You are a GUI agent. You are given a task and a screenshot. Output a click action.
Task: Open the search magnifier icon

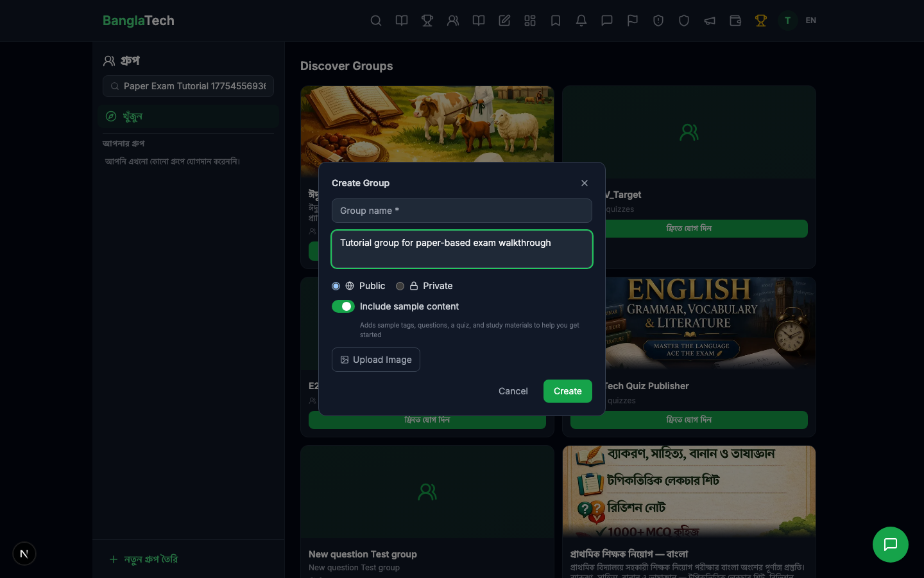pos(376,21)
